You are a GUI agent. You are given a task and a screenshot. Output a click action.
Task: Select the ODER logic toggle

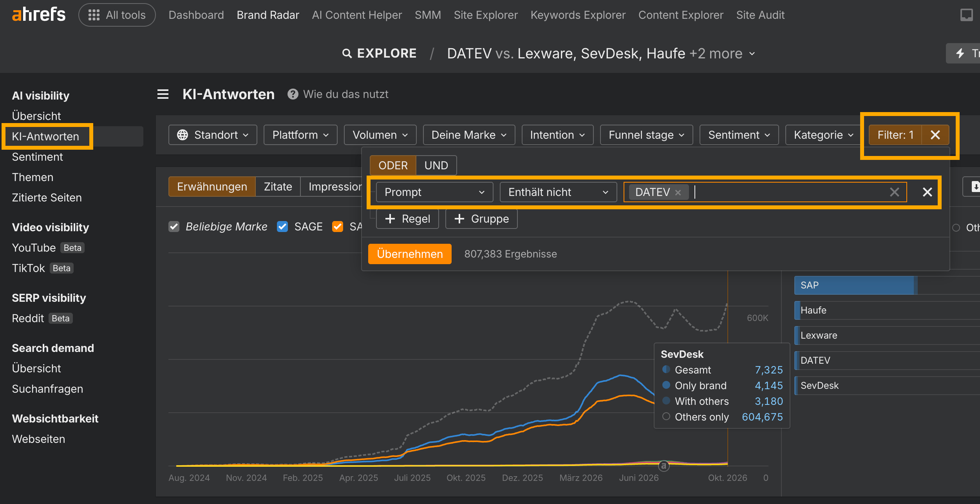(x=393, y=165)
